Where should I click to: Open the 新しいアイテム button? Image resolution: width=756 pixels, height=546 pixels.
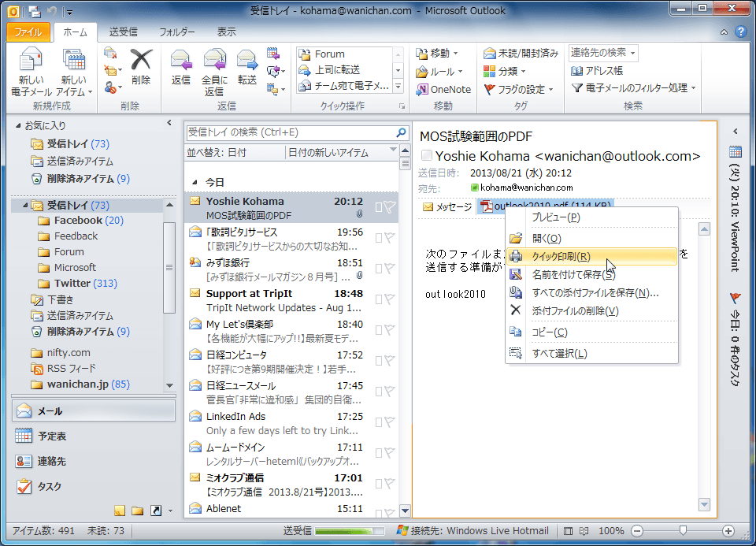pyautogui.click(x=74, y=72)
